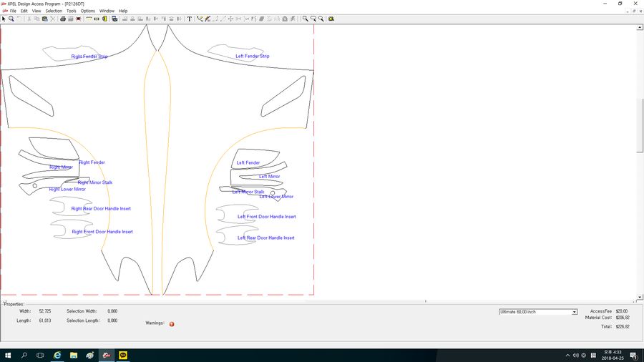Screen dimensions: 644x362
Task: Click the Length value 61.013
Action: pos(45,321)
